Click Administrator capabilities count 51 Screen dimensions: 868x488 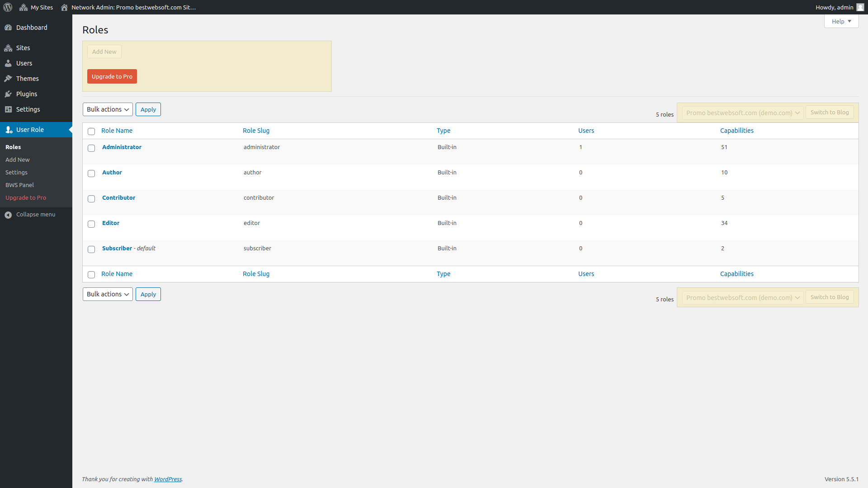pyautogui.click(x=724, y=147)
